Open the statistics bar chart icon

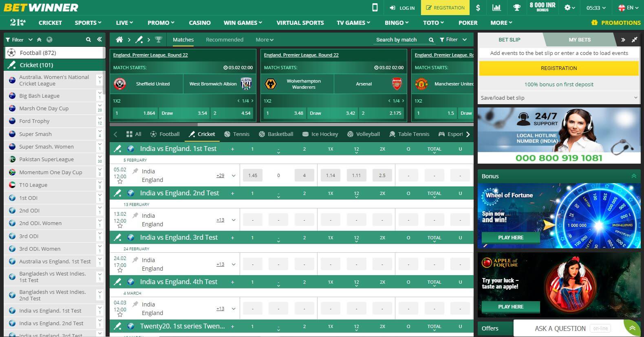[x=496, y=8]
